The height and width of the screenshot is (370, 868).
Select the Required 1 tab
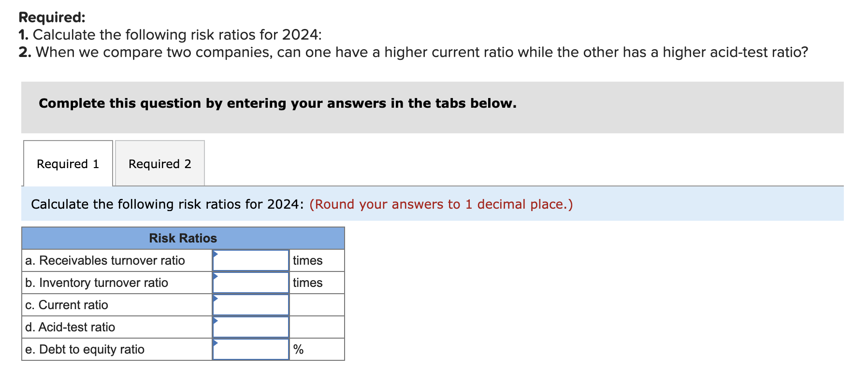(x=68, y=164)
